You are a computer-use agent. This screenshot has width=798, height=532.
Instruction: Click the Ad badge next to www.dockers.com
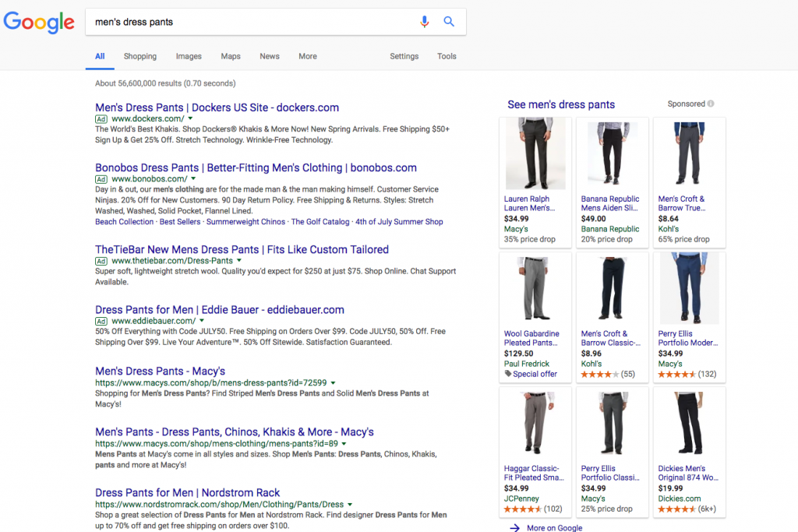point(101,118)
